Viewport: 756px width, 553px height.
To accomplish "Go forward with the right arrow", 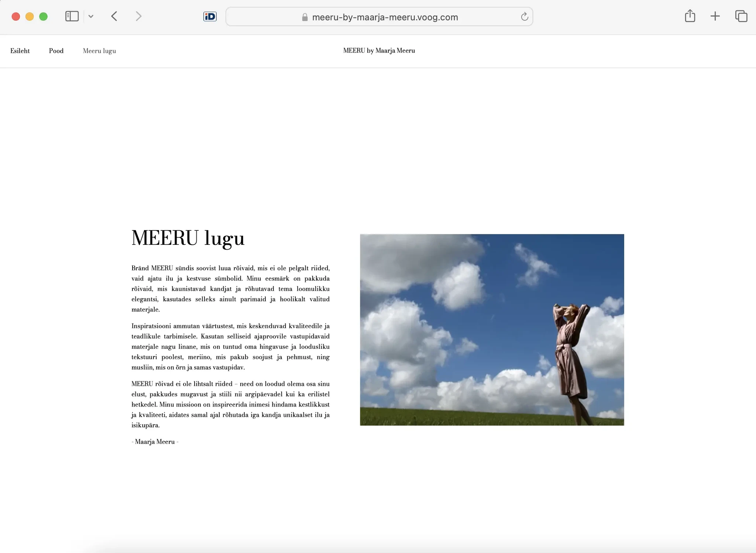I will [138, 16].
